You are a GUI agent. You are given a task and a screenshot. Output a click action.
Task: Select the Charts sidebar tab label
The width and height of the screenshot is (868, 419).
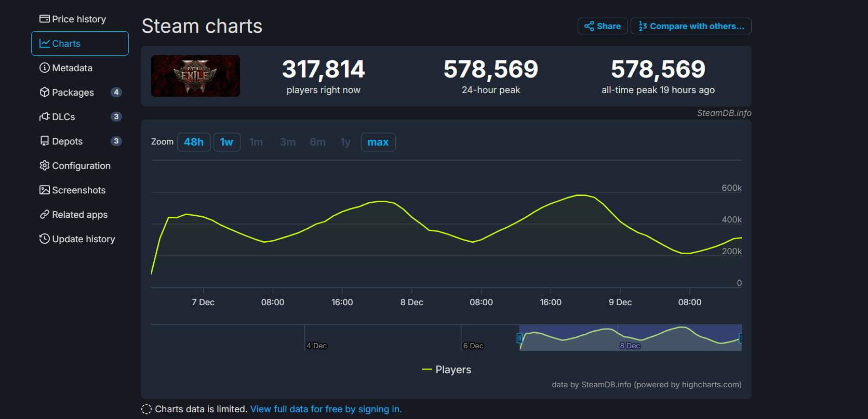[x=66, y=43]
